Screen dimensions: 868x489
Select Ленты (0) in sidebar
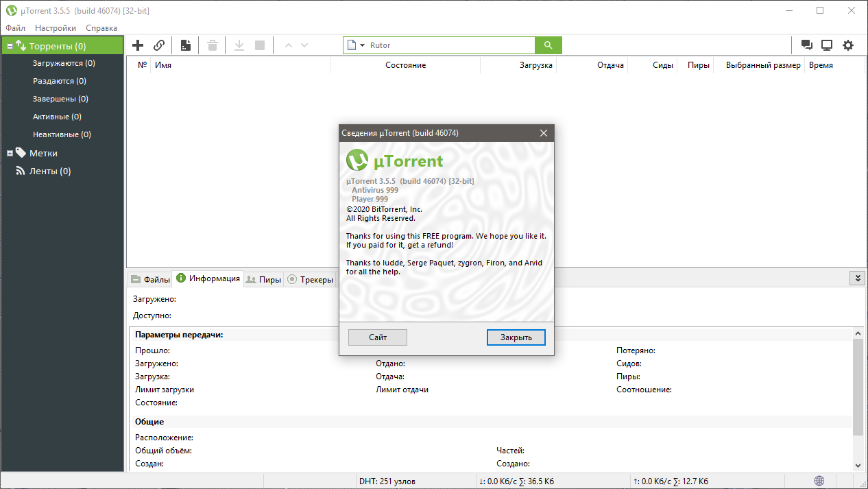pyautogui.click(x=50, y=171)
